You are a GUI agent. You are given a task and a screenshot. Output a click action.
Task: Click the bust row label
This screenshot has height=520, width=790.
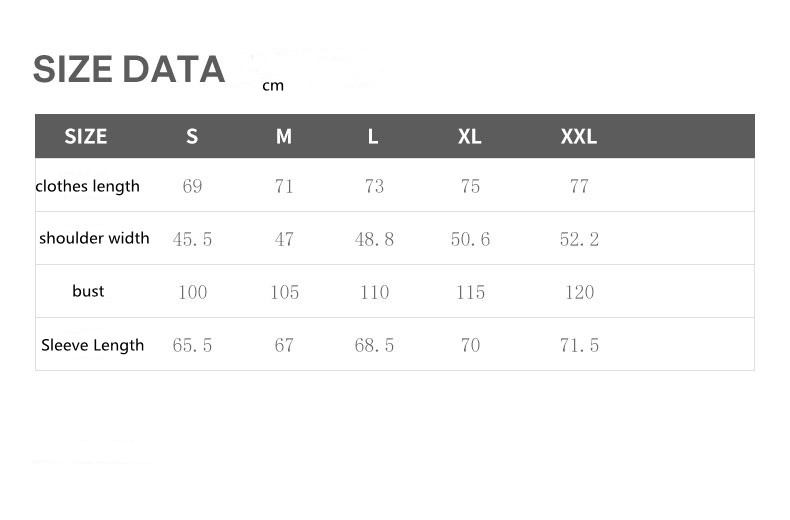pos(88,291)
